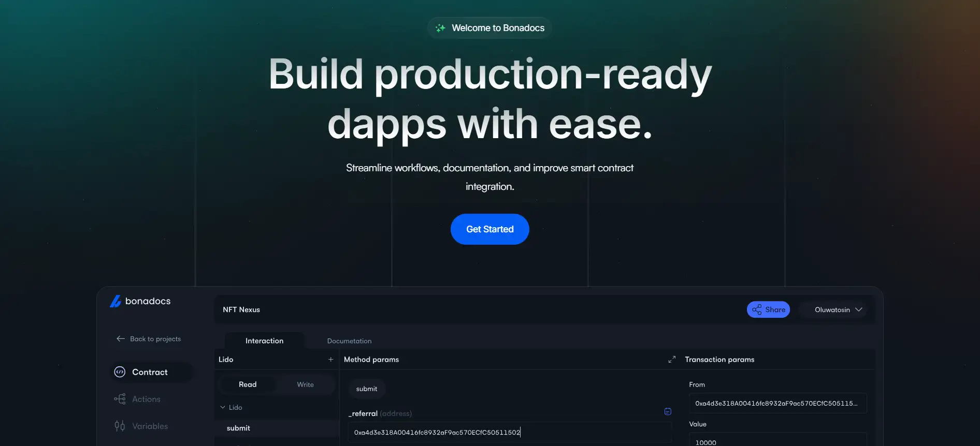Click the Get Started button
The height and width of the screenshot is (446, 980).
pyautogui.click(x=489, y=229)
